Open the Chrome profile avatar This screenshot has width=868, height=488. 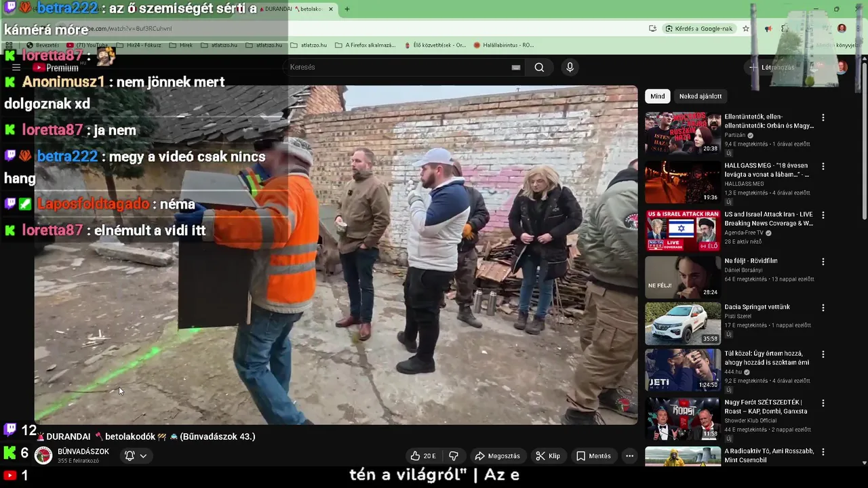[842, 28]
